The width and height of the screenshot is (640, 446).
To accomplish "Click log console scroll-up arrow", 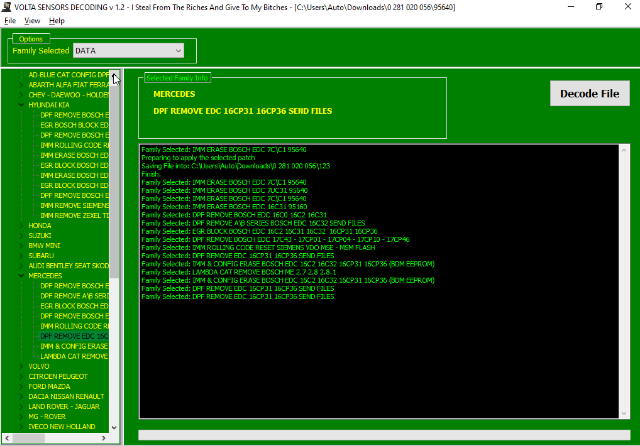I will 624,150.
